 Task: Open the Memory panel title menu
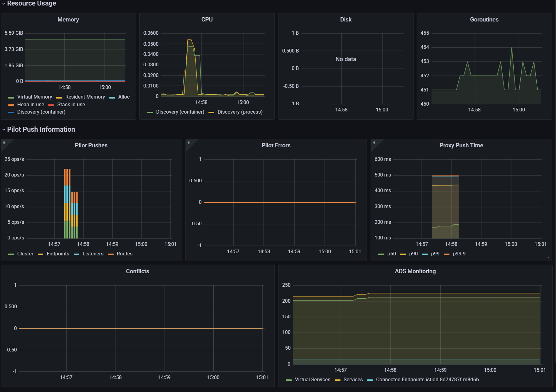[x=68, y=20]
